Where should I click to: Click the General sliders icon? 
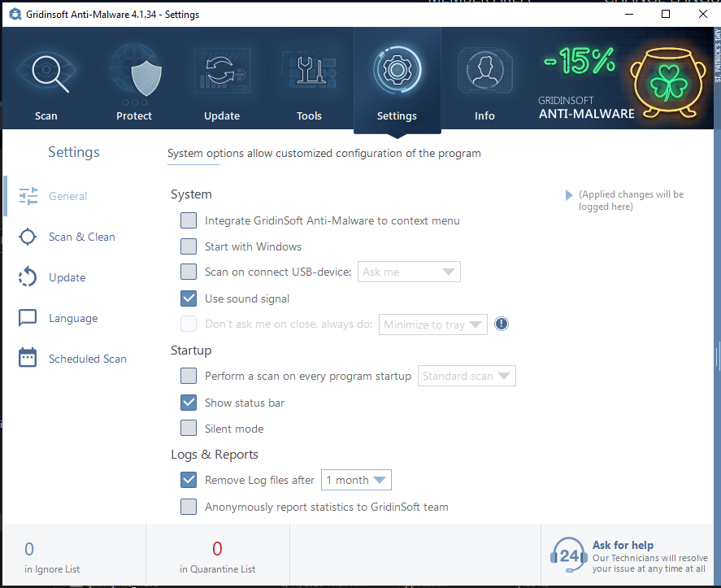point(28,196)
